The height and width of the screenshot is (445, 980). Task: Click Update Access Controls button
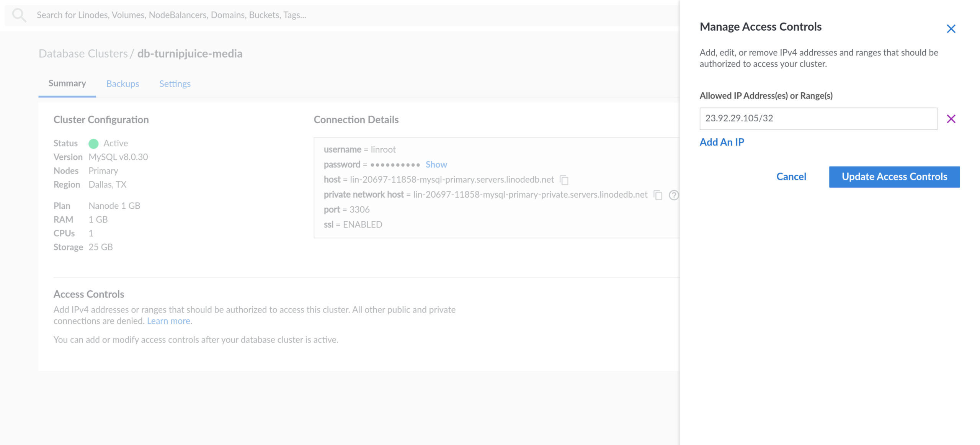[894, 177]
